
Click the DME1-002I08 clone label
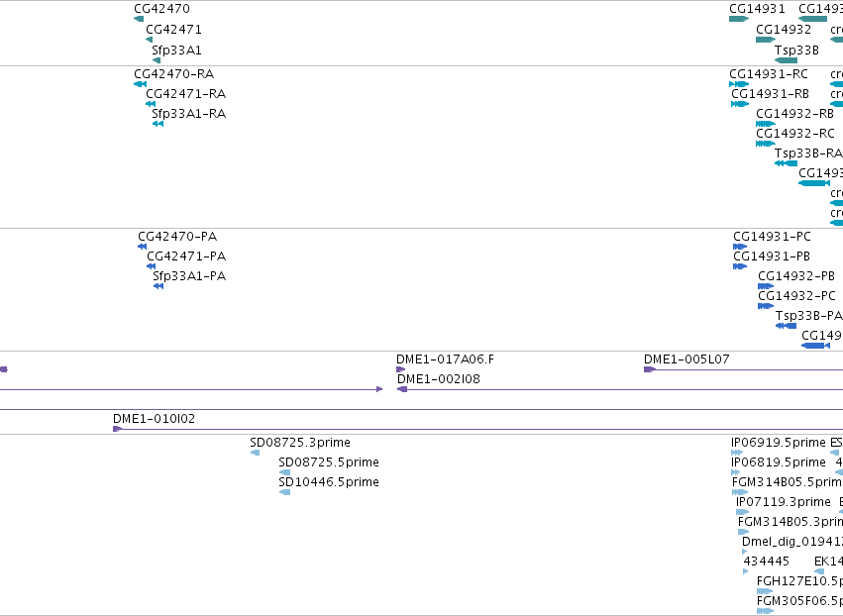(439, 379)
